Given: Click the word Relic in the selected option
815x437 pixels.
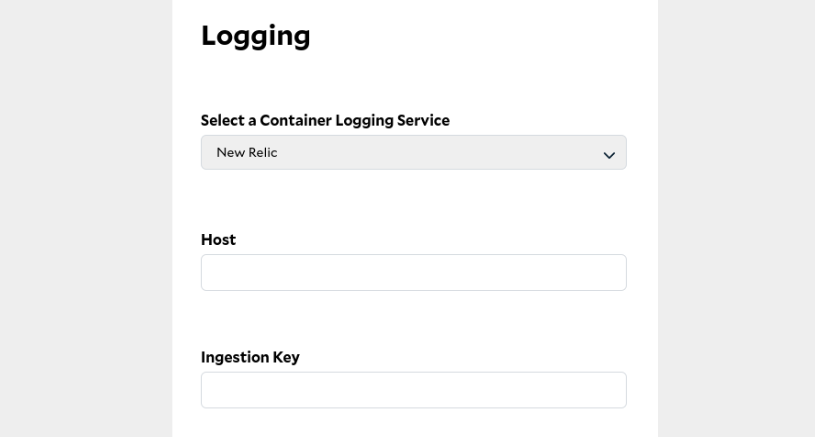Looking at the screenshot, I should [x=263, y=152].
